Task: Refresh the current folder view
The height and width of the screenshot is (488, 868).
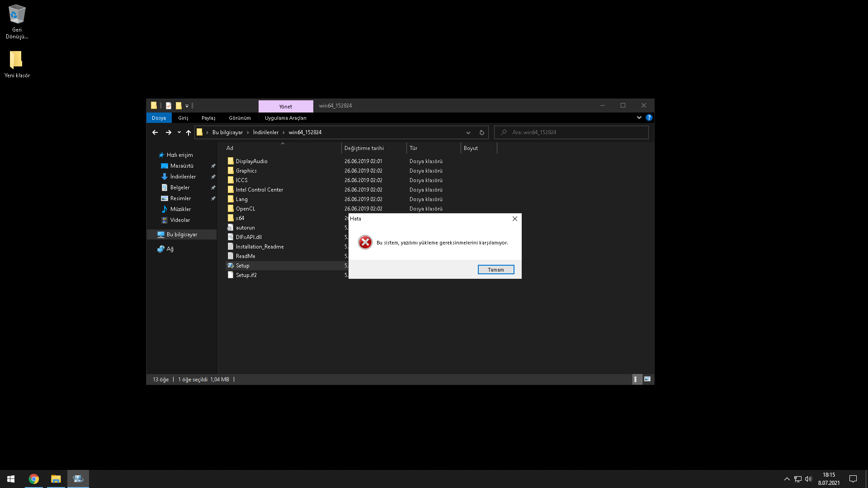Action: tap(481, 132)
